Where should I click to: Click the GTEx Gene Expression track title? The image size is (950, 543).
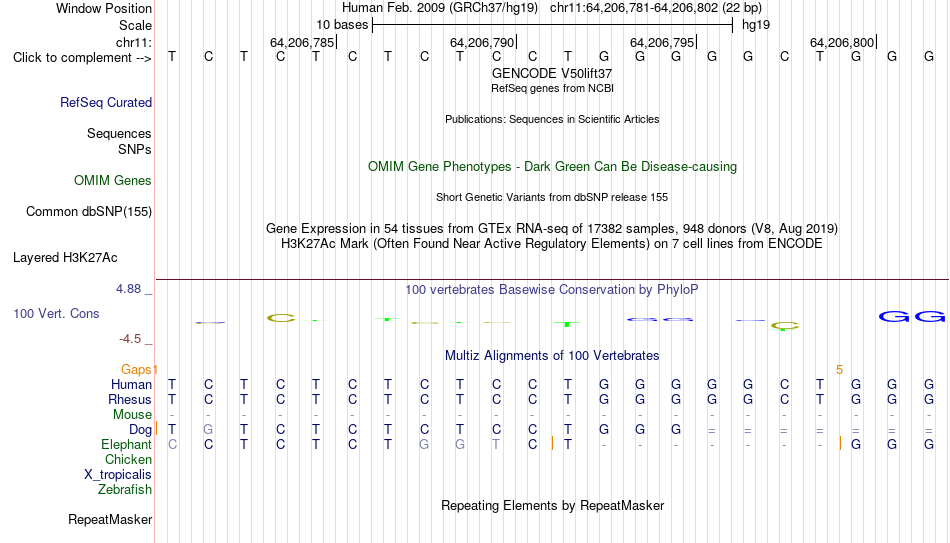click(x=552, y=228)
